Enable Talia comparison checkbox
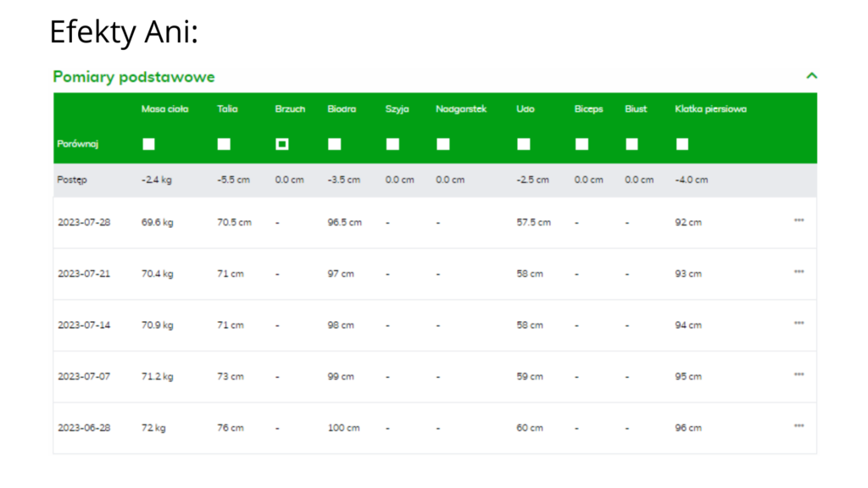The height and width of the screenshot is (488, 868). click(224, 144)
